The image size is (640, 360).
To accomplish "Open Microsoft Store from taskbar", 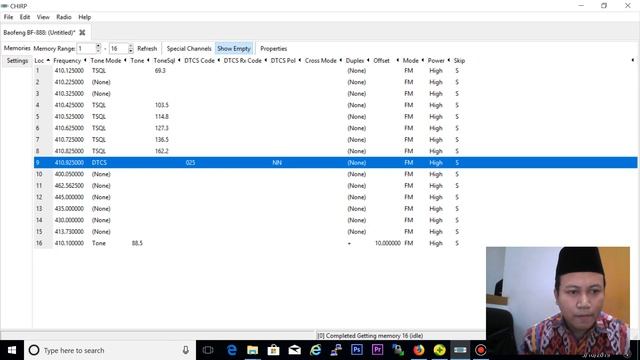I will pyautogui.click(x=273, y=350).
